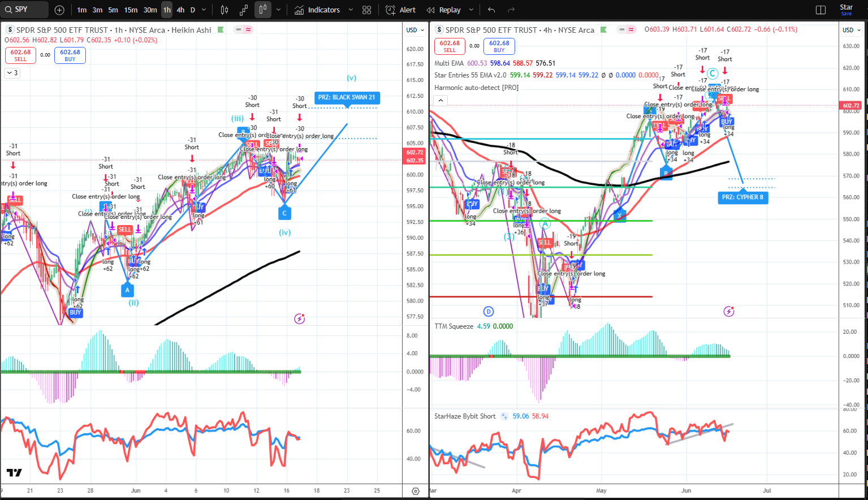This screenshot has width=868, height=500.
Task: Click the PRZ: BLACK SWAN 21 label
Action: point(347,97)
